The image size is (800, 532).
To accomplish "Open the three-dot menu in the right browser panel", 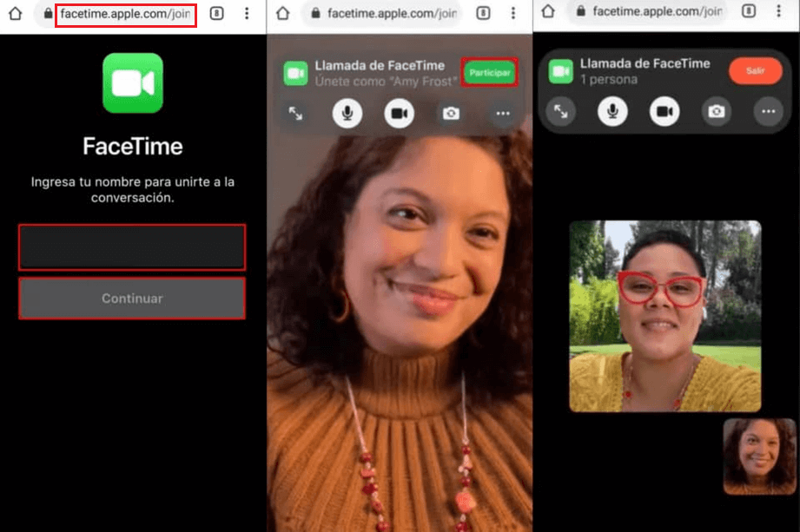I will 778,11.
